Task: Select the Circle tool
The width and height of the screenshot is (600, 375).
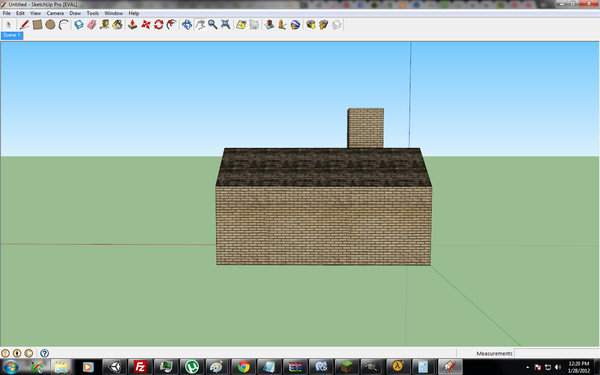Action: (x=50, y=25)
